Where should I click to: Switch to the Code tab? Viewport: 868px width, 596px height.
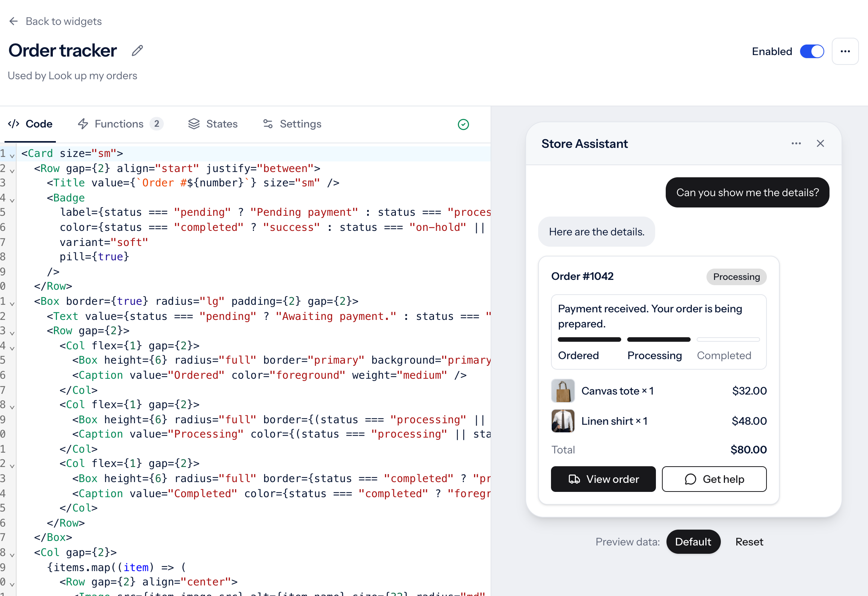(30, 124)
